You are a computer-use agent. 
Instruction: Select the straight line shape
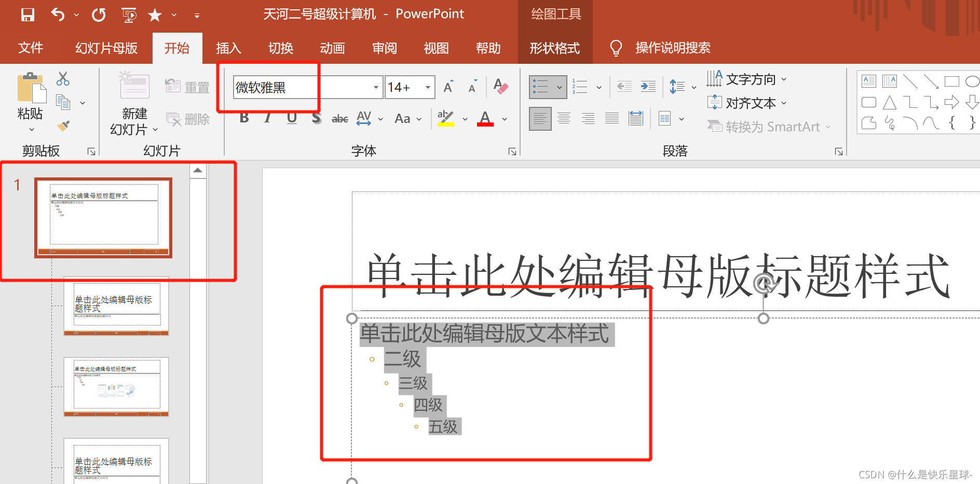tap(910, 81)
